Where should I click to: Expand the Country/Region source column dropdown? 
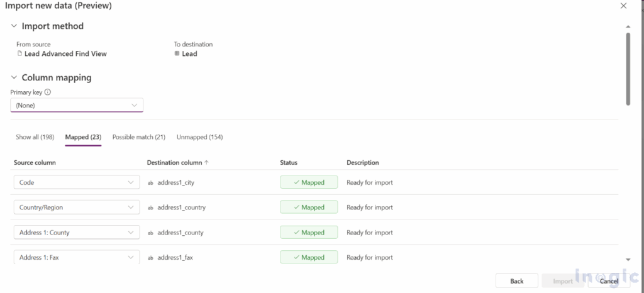pos(76,207)
